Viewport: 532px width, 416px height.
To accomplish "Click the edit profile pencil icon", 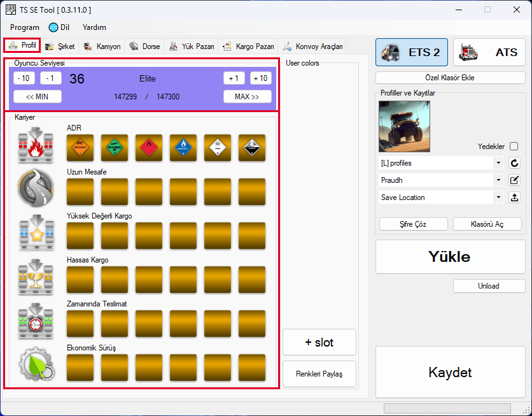I will point(515,180).
